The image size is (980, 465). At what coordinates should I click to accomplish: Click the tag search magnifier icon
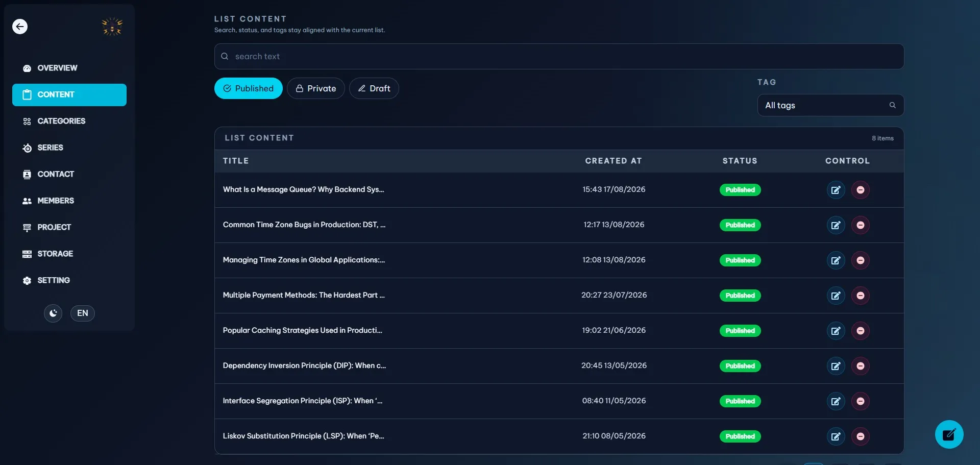tap(893, 106)
